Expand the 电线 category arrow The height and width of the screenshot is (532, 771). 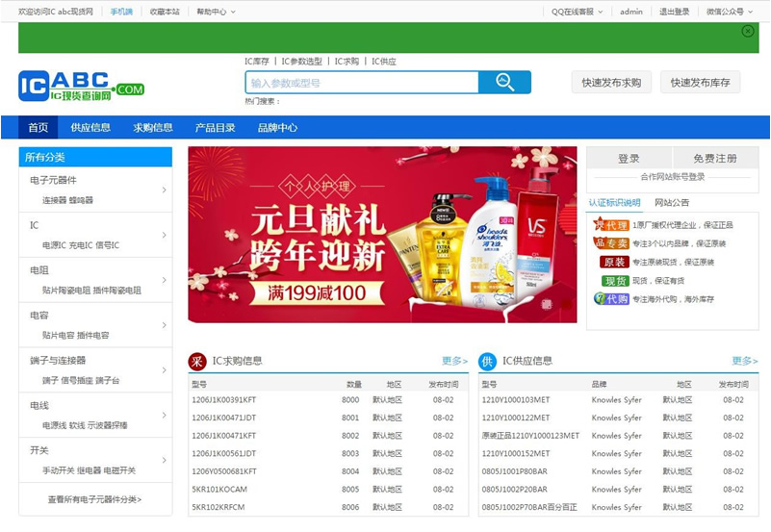(165, 415)
